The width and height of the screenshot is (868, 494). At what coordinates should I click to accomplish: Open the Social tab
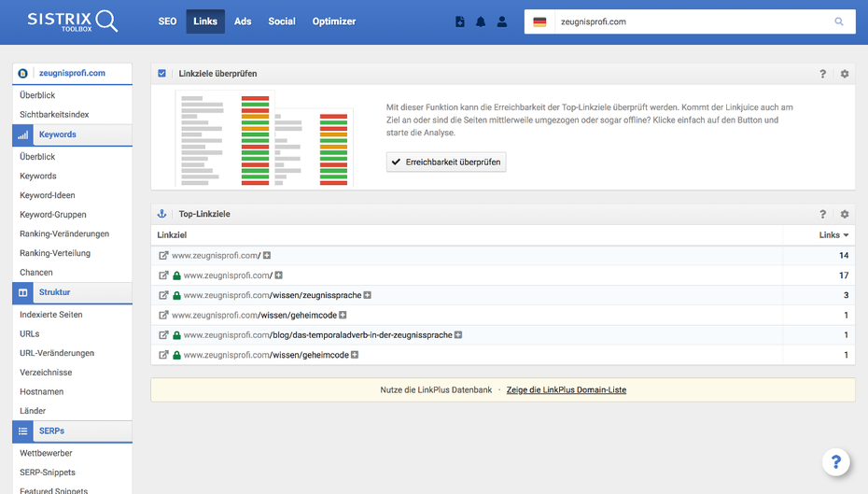click(282, 21)
